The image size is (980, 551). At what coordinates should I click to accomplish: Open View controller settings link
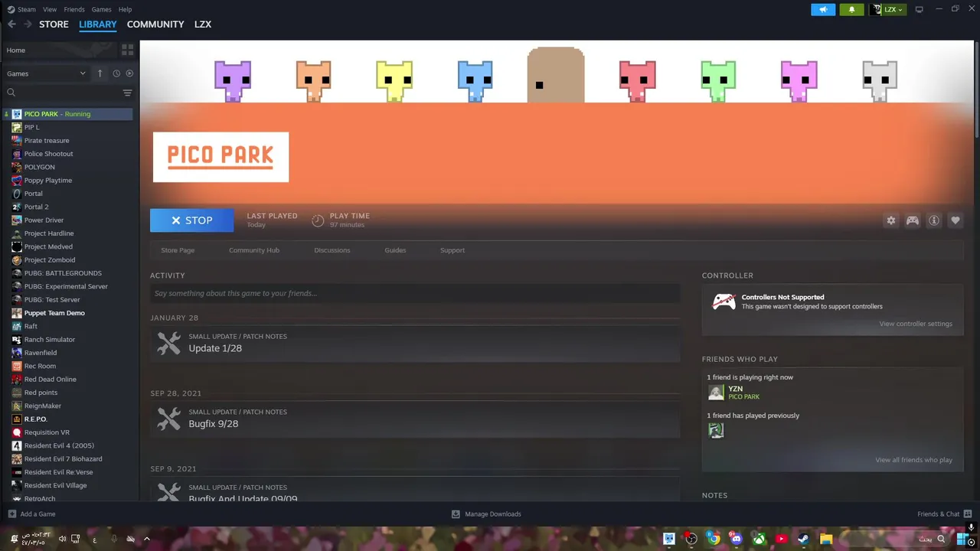point(916,324)
